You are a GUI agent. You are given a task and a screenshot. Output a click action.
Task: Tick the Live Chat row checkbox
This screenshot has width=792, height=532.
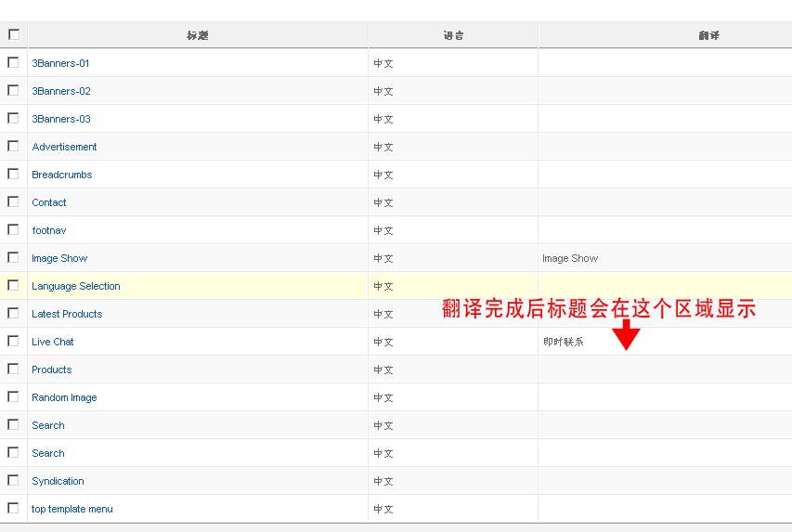13,341
